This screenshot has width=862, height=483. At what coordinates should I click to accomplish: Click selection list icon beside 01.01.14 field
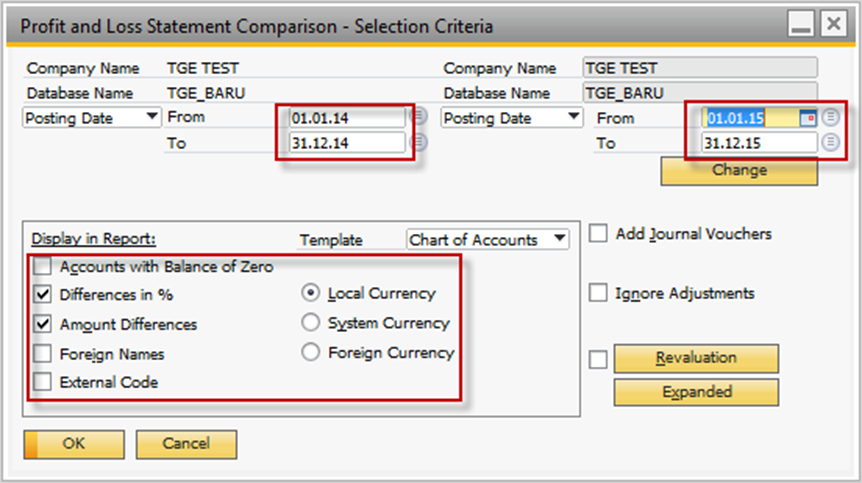click(x=419, y=116)
